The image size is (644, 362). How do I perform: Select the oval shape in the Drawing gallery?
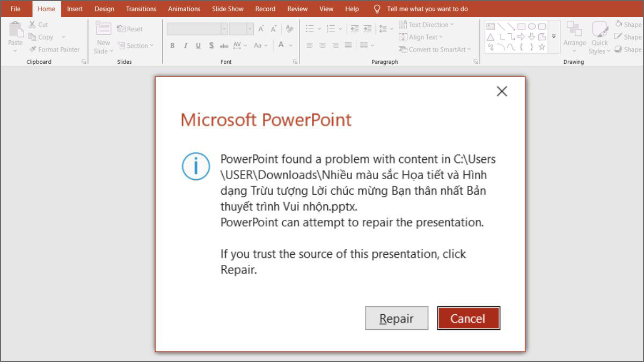click(x=532, y=26)
